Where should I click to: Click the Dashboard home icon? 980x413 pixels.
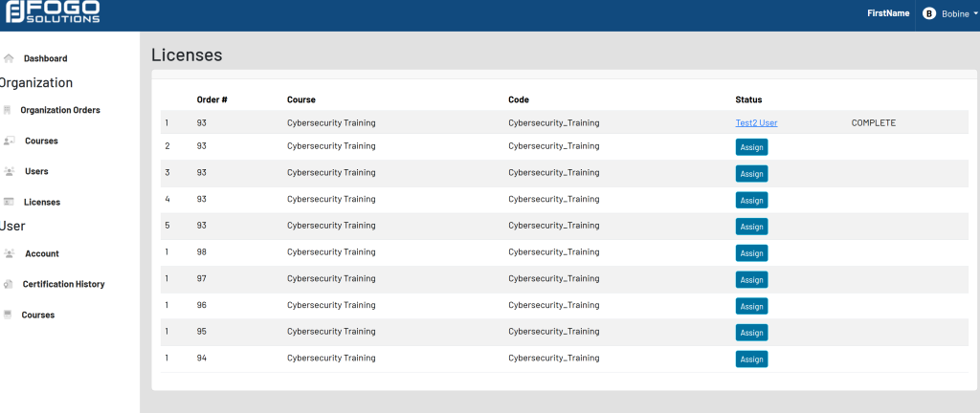(9, 58)
